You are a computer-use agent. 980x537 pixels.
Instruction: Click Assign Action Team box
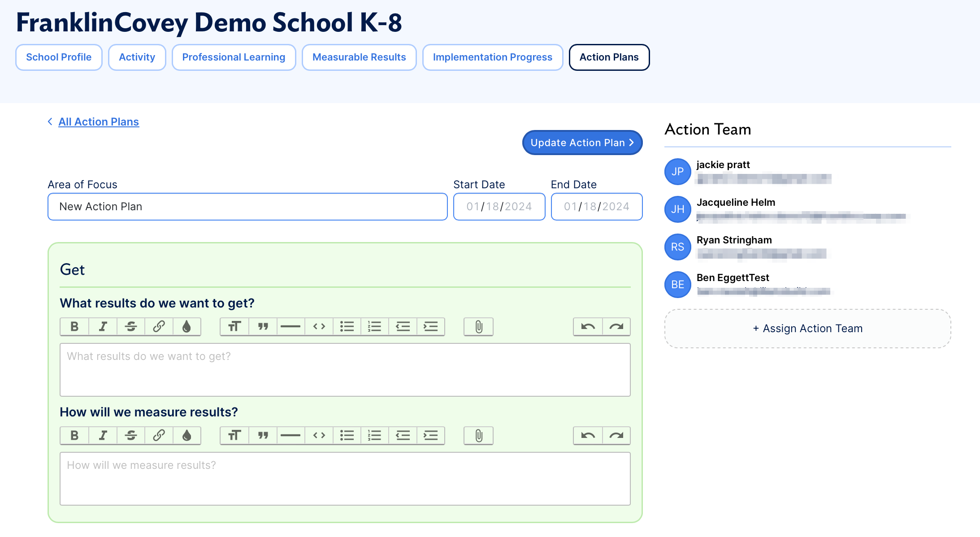807,329
